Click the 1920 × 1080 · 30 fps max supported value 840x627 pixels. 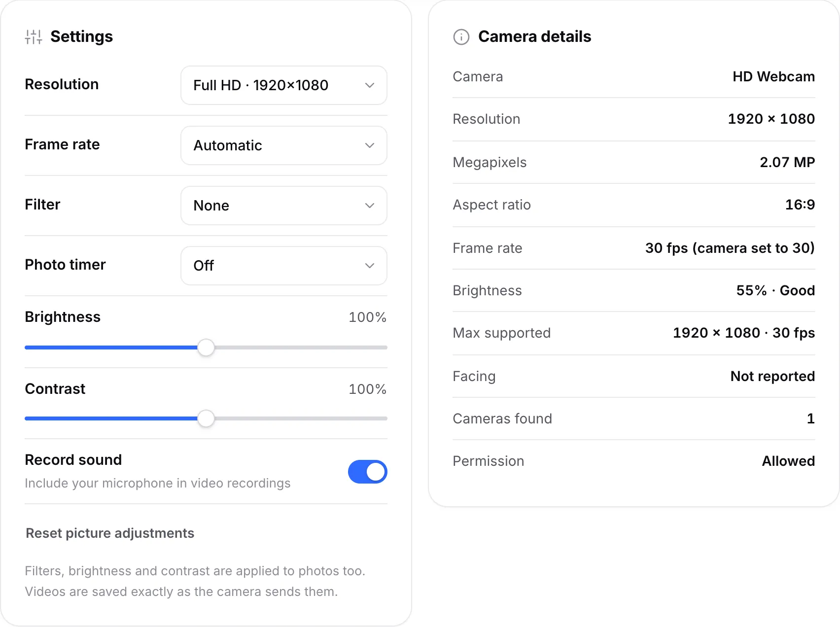coord(744,333)
